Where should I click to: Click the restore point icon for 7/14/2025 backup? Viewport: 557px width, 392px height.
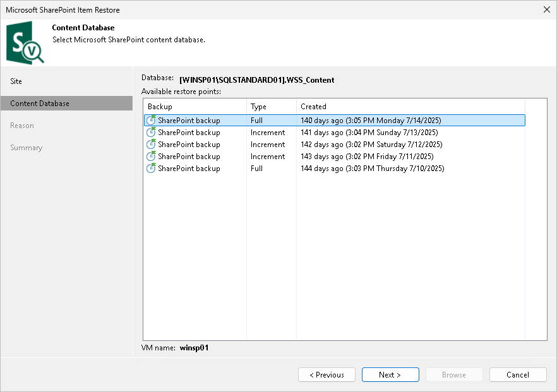[x=152, y=120]
